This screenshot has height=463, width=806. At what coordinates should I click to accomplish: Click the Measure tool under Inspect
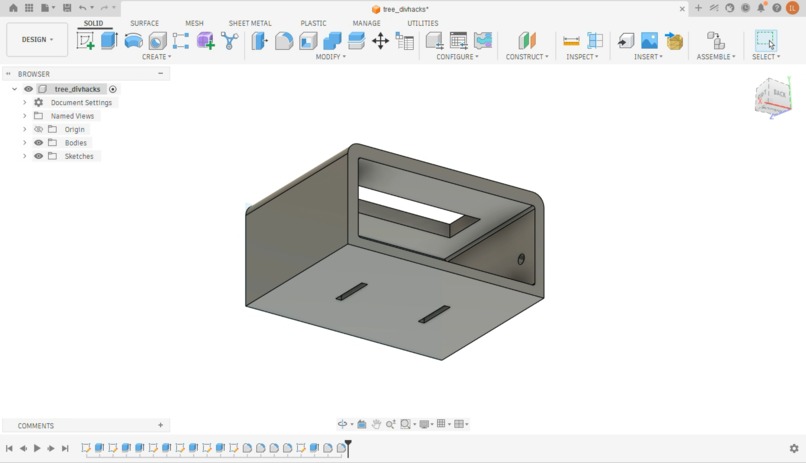571,41
